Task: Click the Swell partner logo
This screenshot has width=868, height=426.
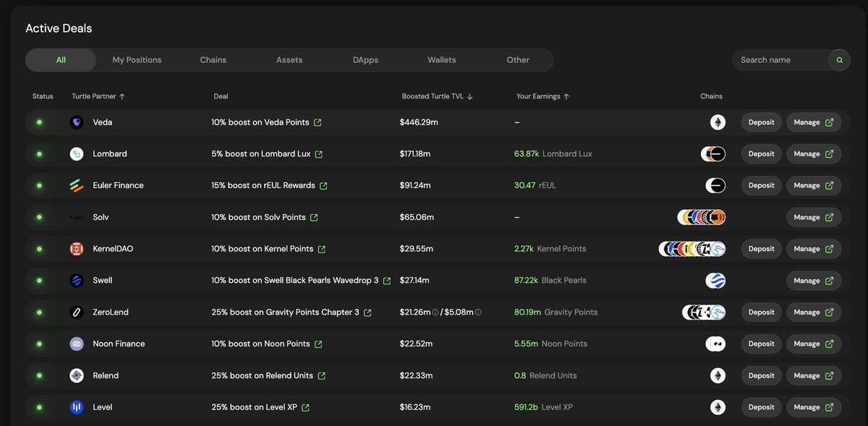Action: [77, 281]
